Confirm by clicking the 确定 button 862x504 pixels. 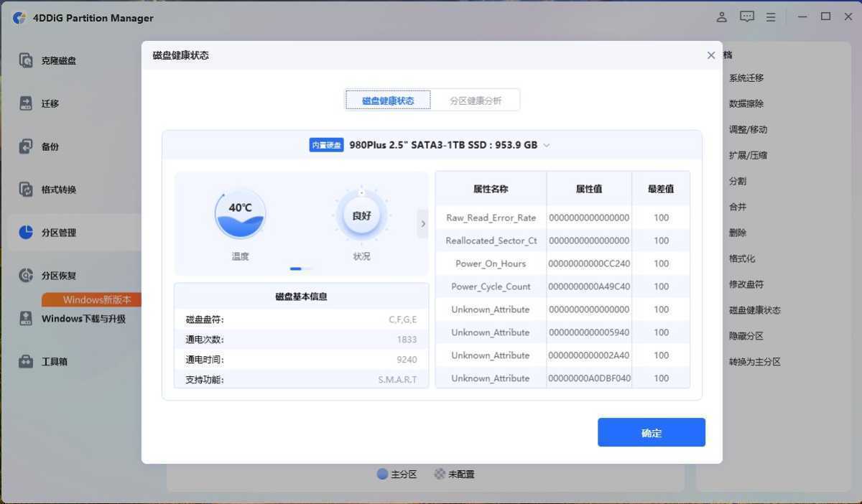651,432
